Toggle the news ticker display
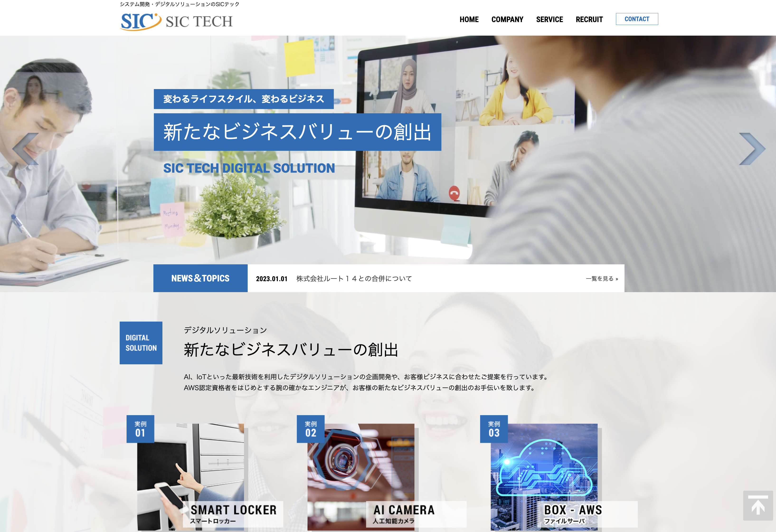The image size is (776, 532). 199,278
